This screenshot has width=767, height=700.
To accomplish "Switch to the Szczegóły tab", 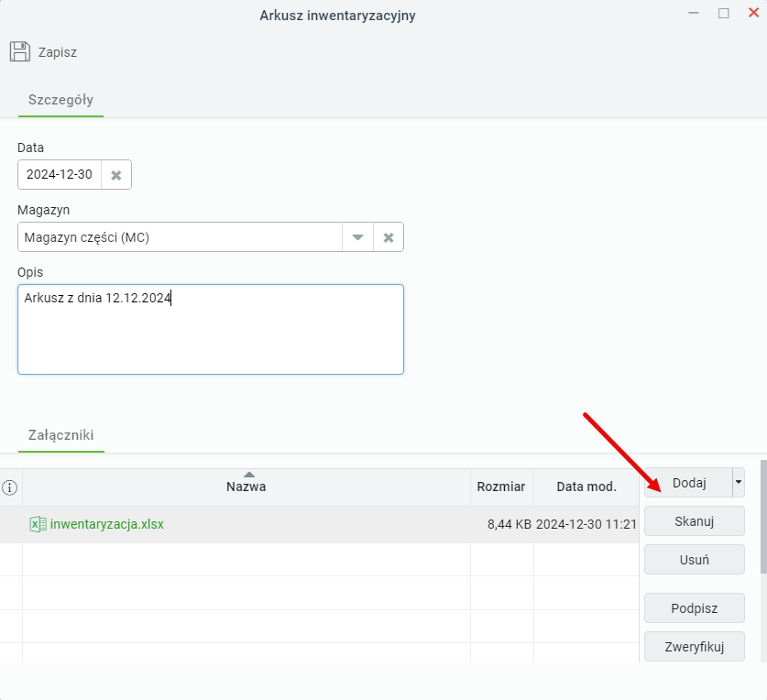I will 60,100.
